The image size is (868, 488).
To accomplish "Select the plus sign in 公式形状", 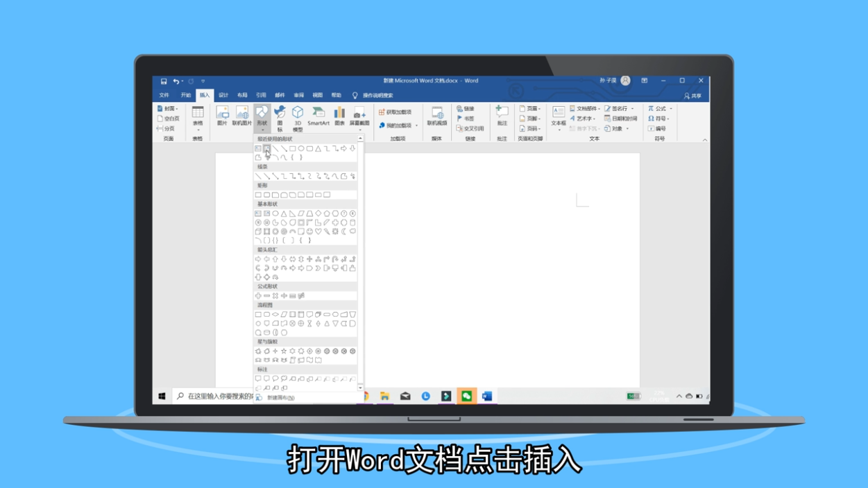I will pos(258,295).
